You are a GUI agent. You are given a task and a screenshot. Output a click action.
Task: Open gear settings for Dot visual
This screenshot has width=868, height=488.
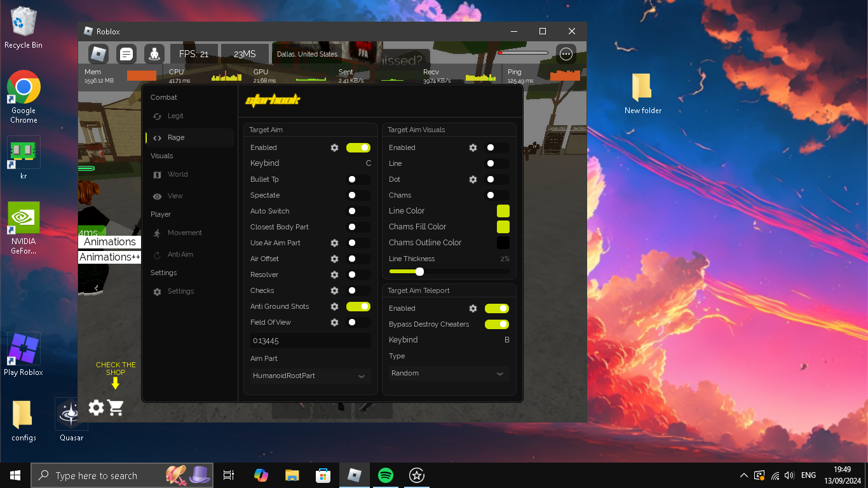coord(473,179)
